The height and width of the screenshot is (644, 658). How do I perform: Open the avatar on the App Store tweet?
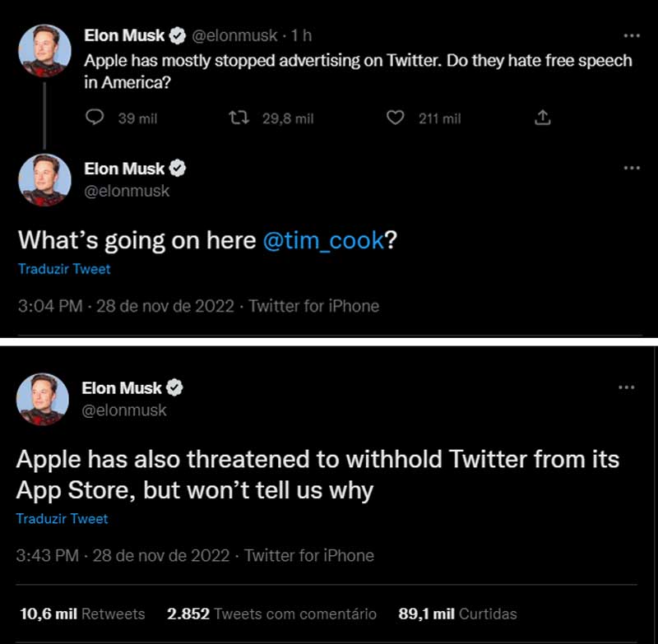(x=42, y=401)
